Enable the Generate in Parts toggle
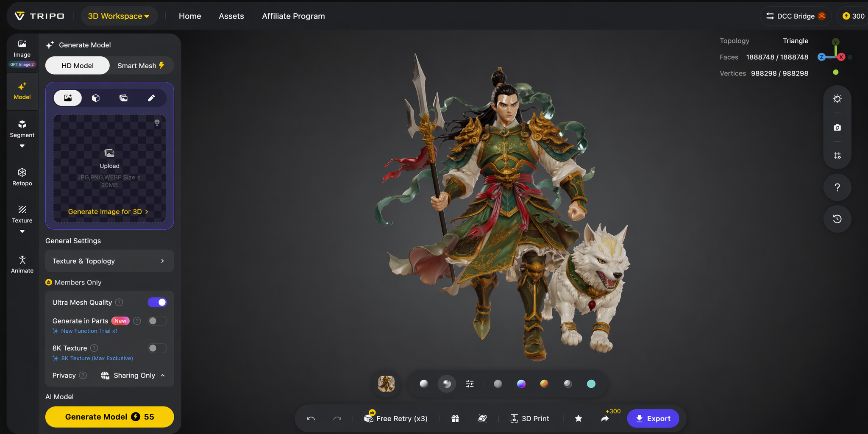Viewport: 868px width, 434px height. tap(157, 321)
